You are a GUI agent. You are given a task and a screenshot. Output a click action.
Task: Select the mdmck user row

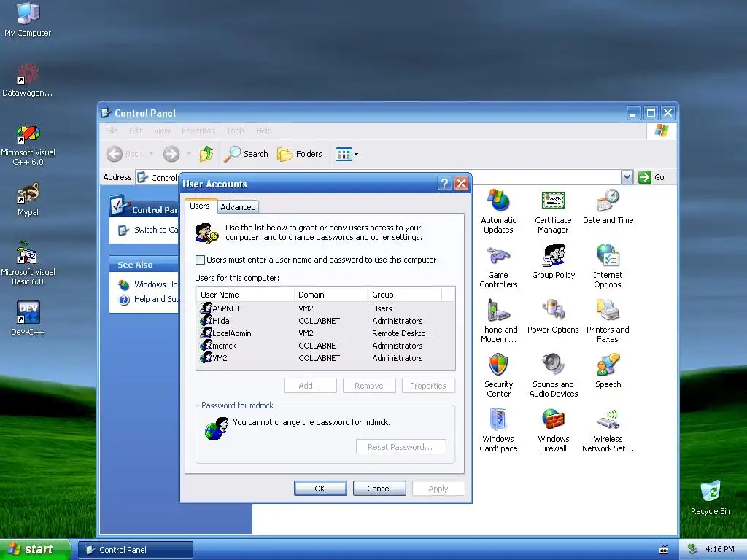coord(325,345)
